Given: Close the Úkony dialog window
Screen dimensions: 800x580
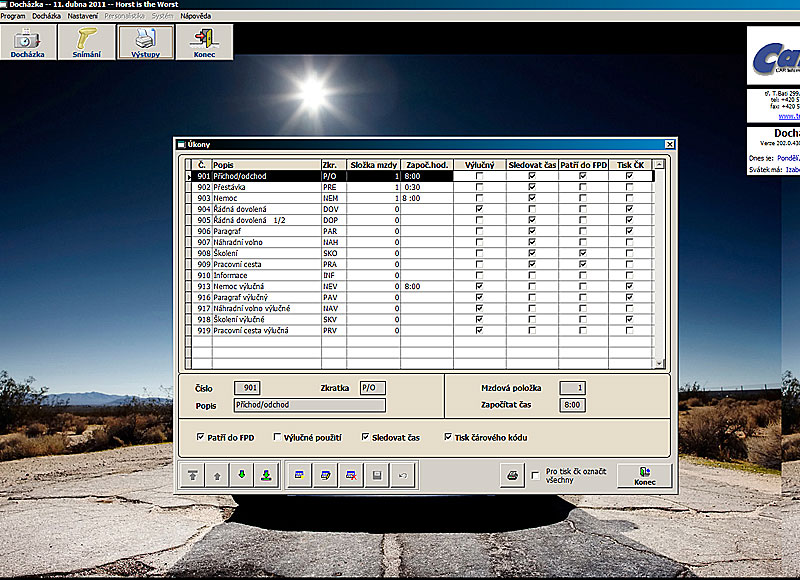Looking at the screenshot, I should (669, 144).
